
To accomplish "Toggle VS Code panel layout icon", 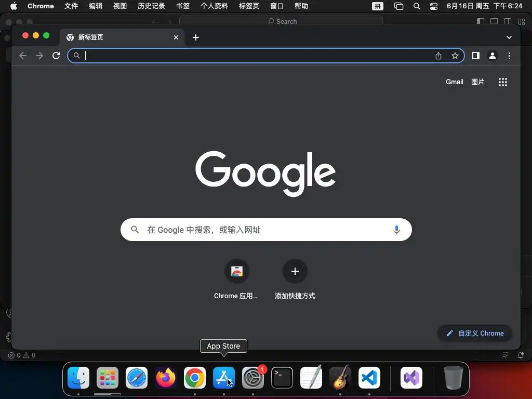I will [x=494, y=21].
